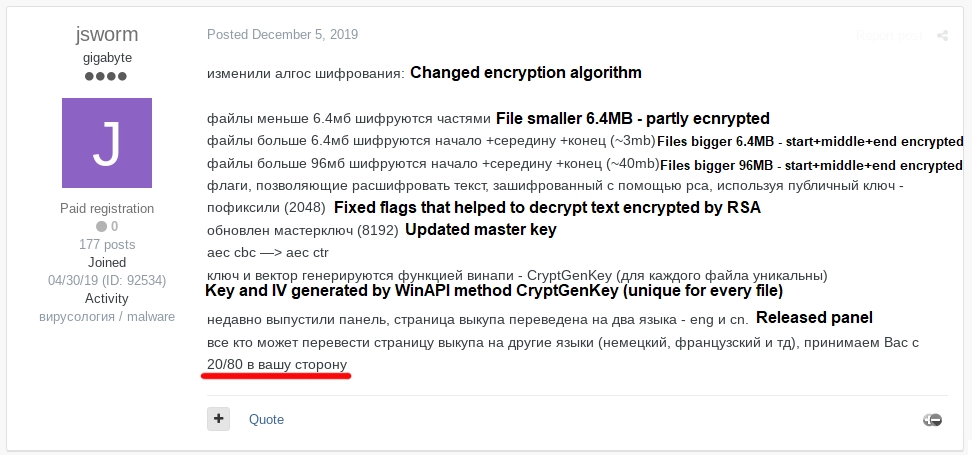Click the faint Report post link
Screen dimensions: 972x455
[x=888, y=36]
